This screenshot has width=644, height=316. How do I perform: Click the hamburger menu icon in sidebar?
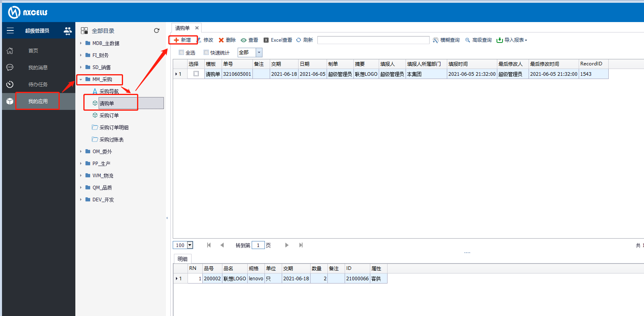point(10,30)
